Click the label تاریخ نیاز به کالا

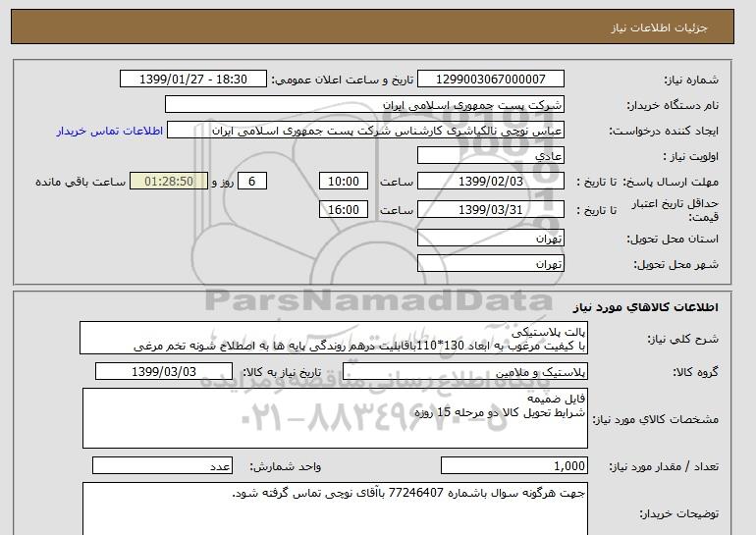(282, 372)
